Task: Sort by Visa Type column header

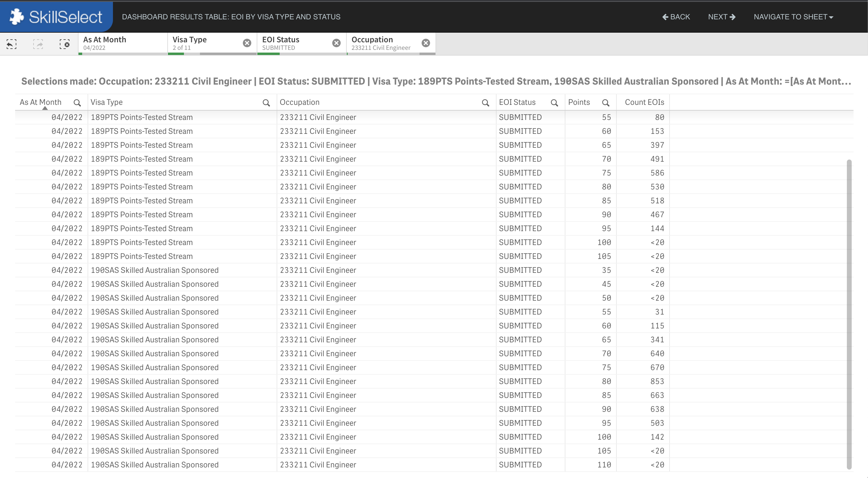Action: pos(107,102)
